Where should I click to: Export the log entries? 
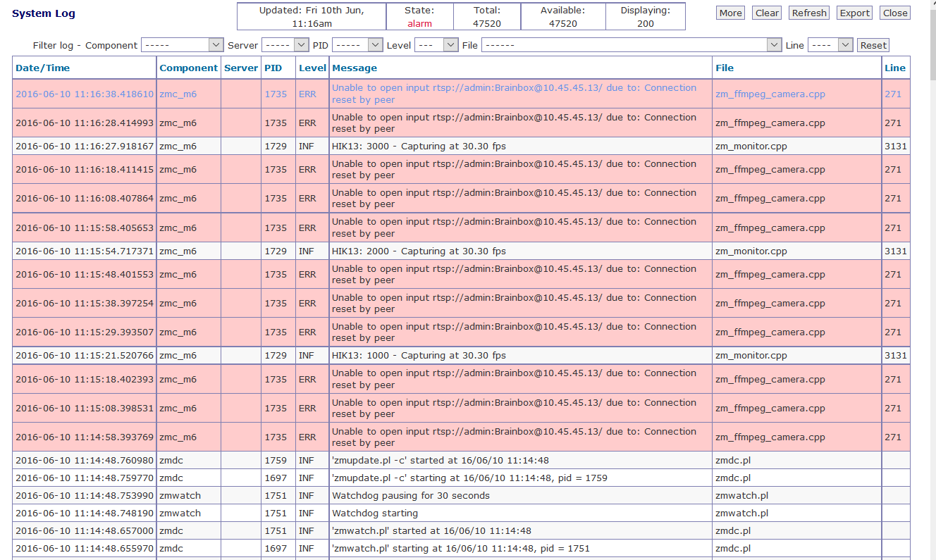point(855,13)
